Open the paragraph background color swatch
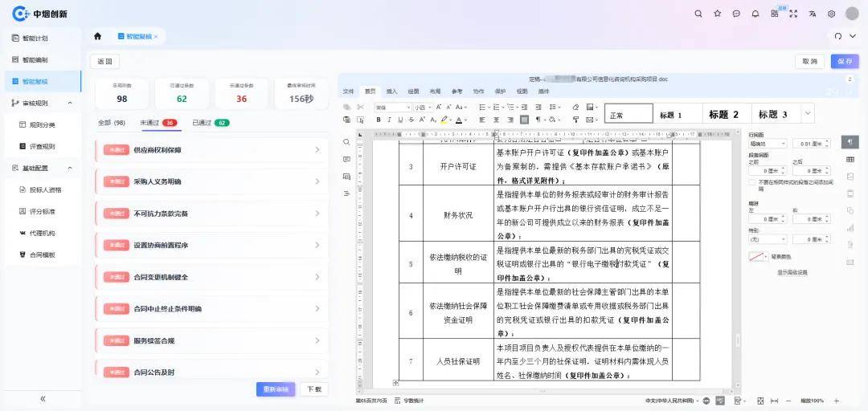 [756, 256]
